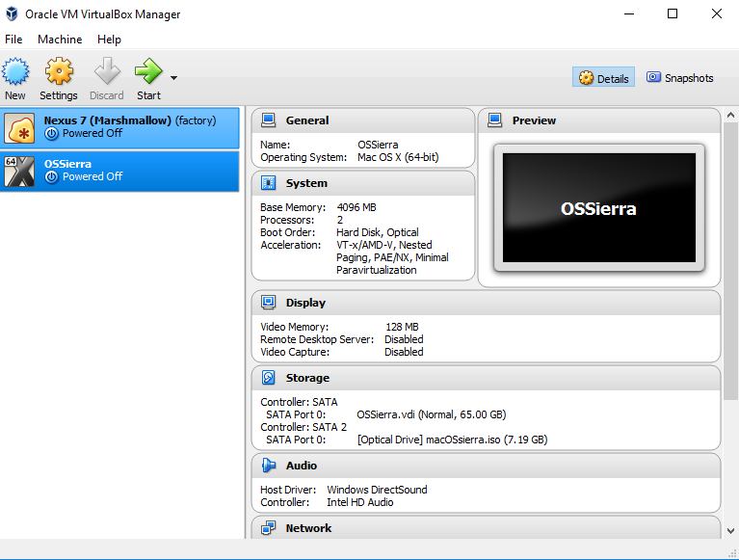Click the vertical scrollbar thumb
Screen dimensions: 739x560
[730, 260]
